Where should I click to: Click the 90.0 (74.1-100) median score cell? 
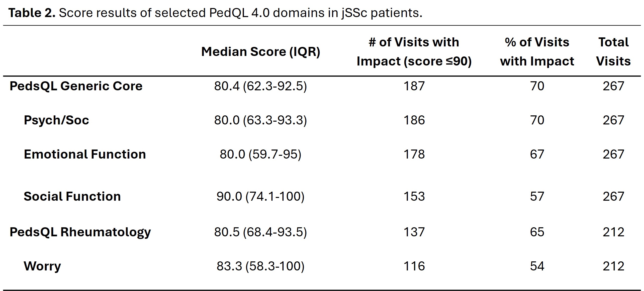pyautogui.click(x=260, y=196)
